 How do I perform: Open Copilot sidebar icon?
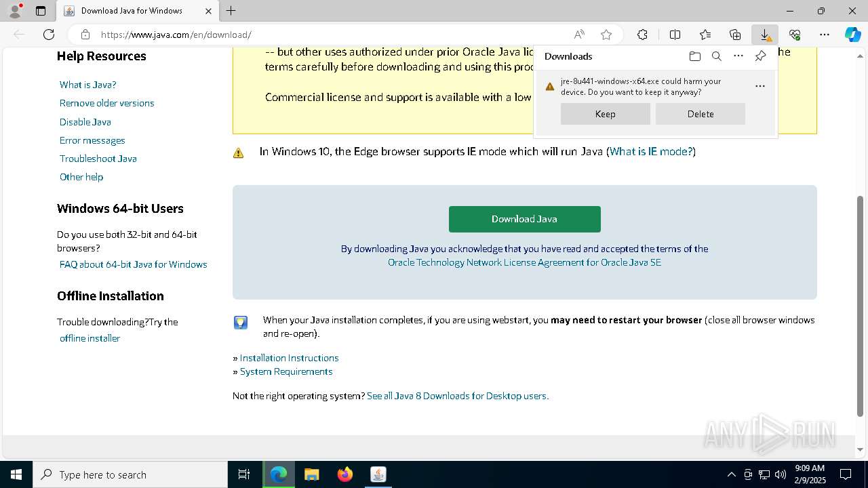click(853, 35)
